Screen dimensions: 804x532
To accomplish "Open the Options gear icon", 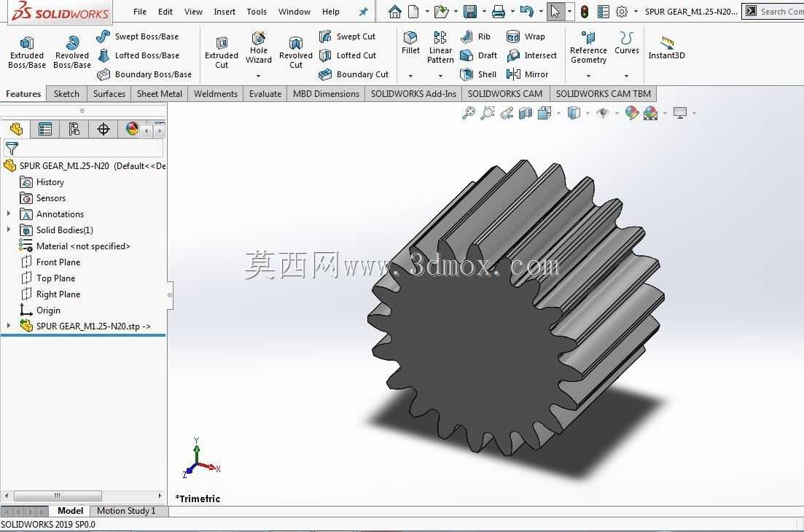I will [622, 11].
